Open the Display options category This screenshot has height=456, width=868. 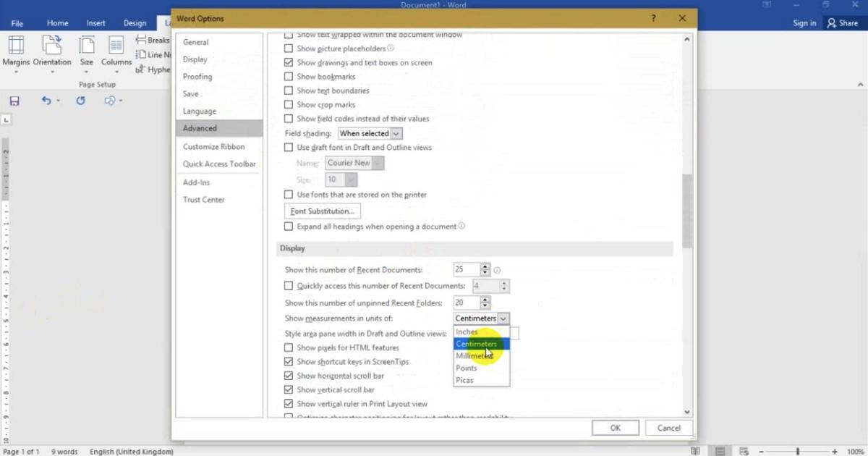[x=219, y=59]
